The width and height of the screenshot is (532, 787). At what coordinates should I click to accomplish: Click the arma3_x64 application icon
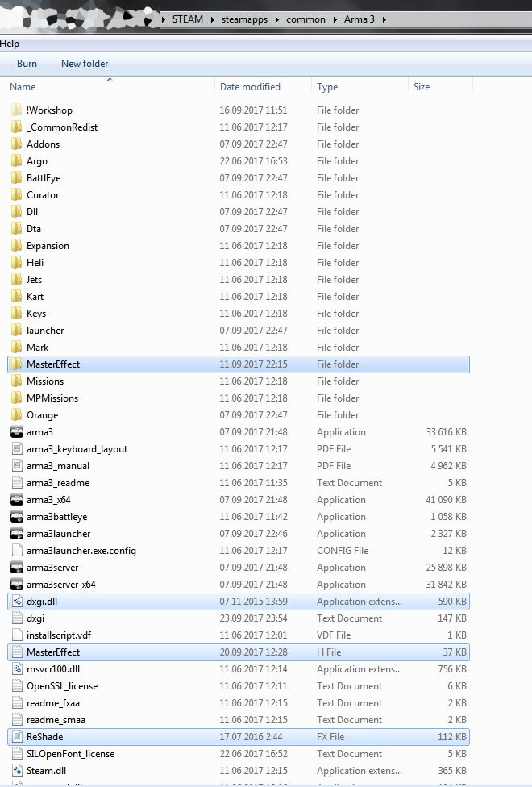(17, 500)
